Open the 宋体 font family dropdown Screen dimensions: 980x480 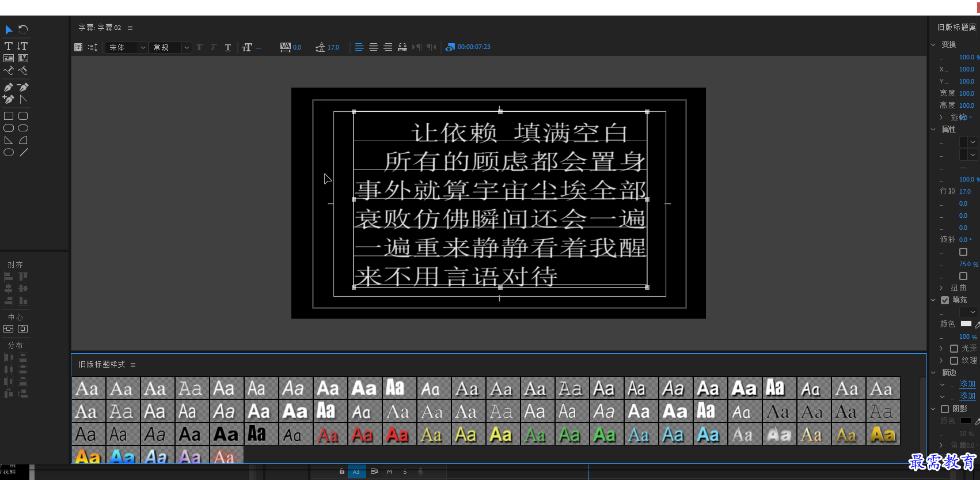pyautogui.click(x=127, y=47)
